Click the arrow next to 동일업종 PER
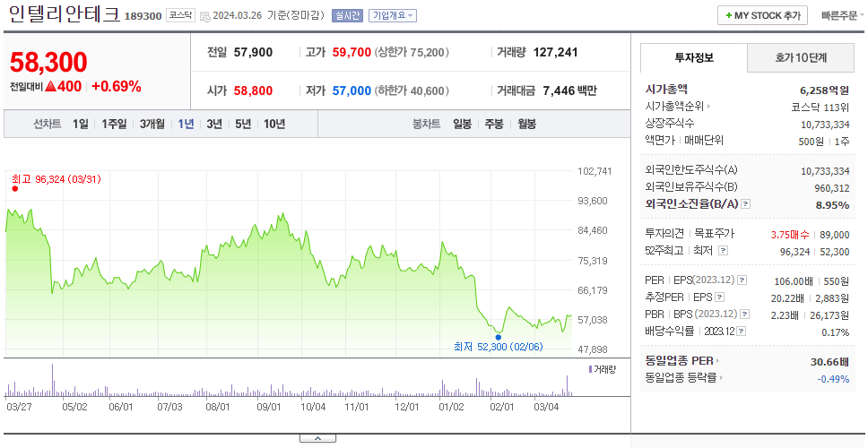 [718, 361]
